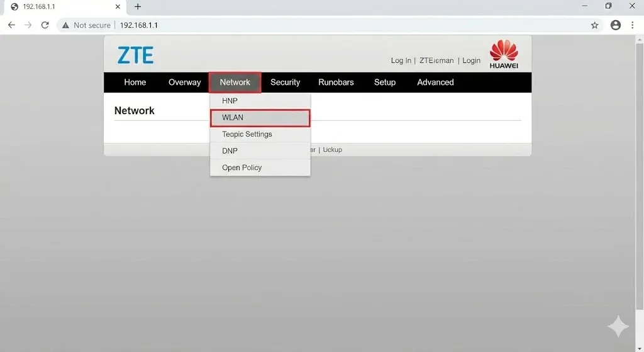Click the Huawei logo

tap(504, 54)
